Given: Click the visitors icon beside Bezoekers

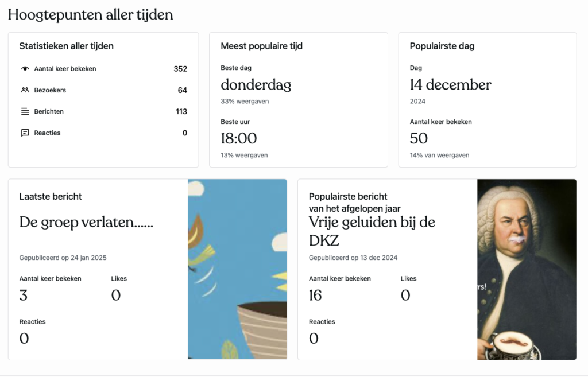Looking at the screenshot, I should [25, 90].
